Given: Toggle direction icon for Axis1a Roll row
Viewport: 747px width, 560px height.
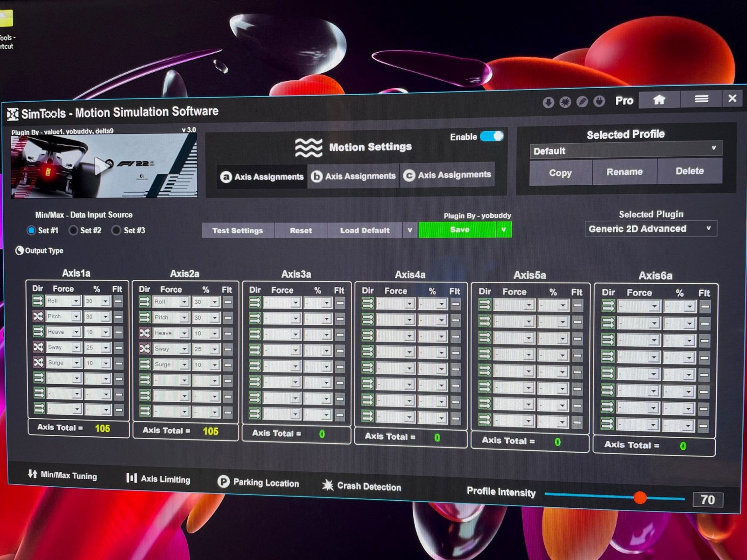Looking at the screenshot, I should click(38, 301).
